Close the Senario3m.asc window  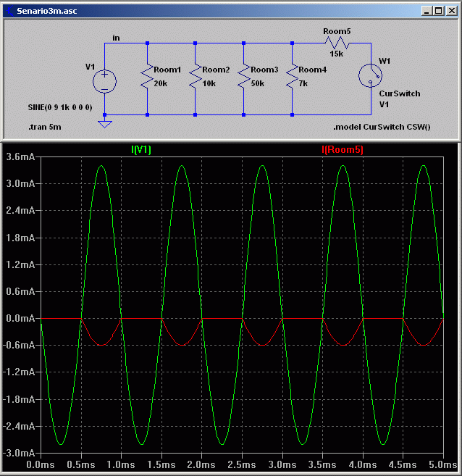click(452, 11)
